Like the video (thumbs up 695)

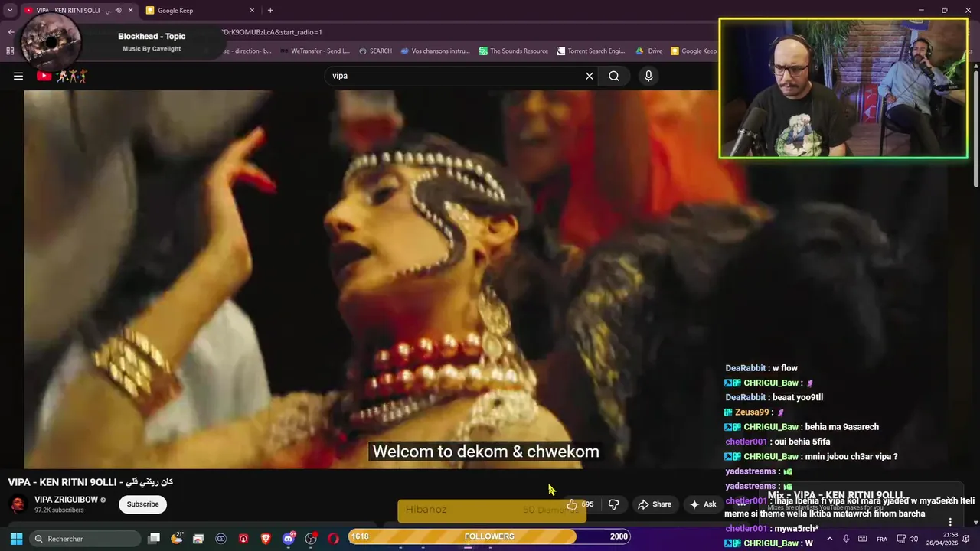(580, 504)
